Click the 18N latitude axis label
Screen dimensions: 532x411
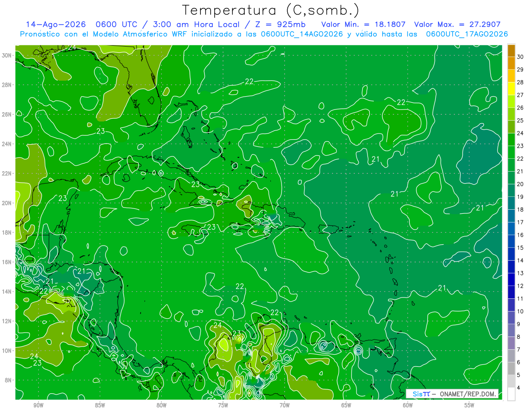coord(7,232)
